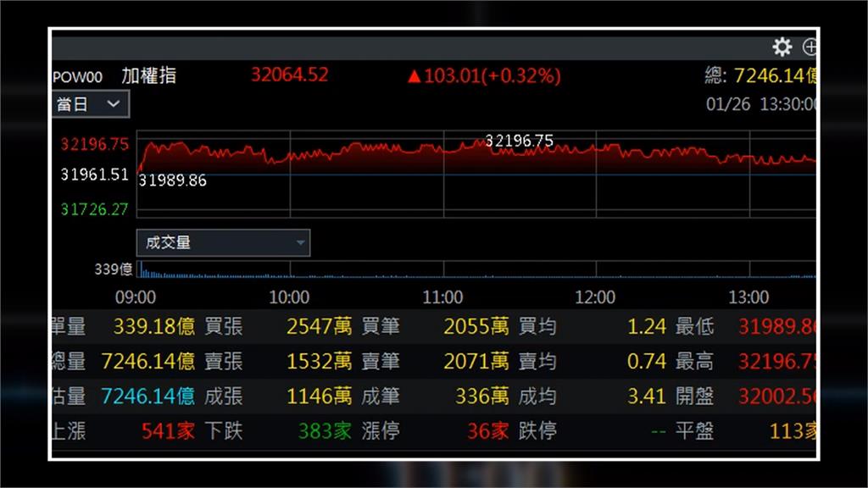The width and height of the screenshot is (868, 488).
Task: Click the zoom-in circle icon top right
Action: [x=810, y=47]
